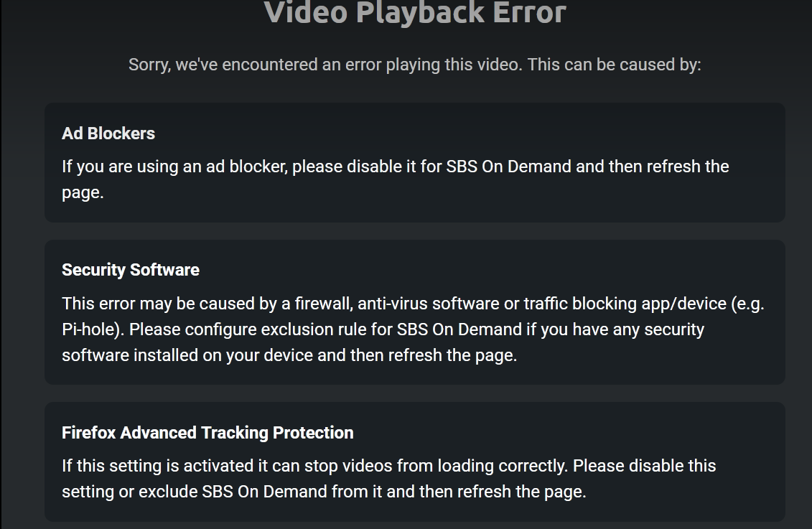
Task: Select the Ad Blockers heading
Action: point(108,134)
